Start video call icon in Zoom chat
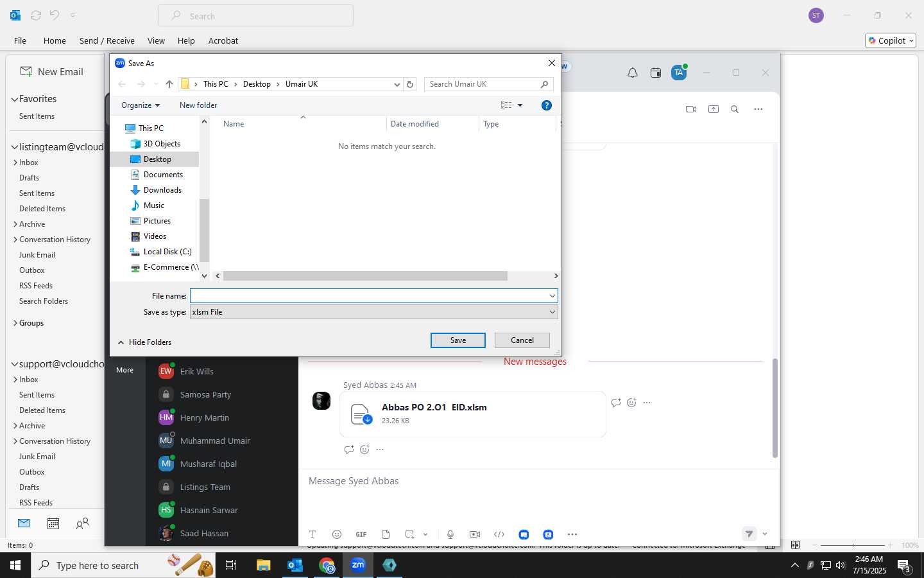 point(691,109)
